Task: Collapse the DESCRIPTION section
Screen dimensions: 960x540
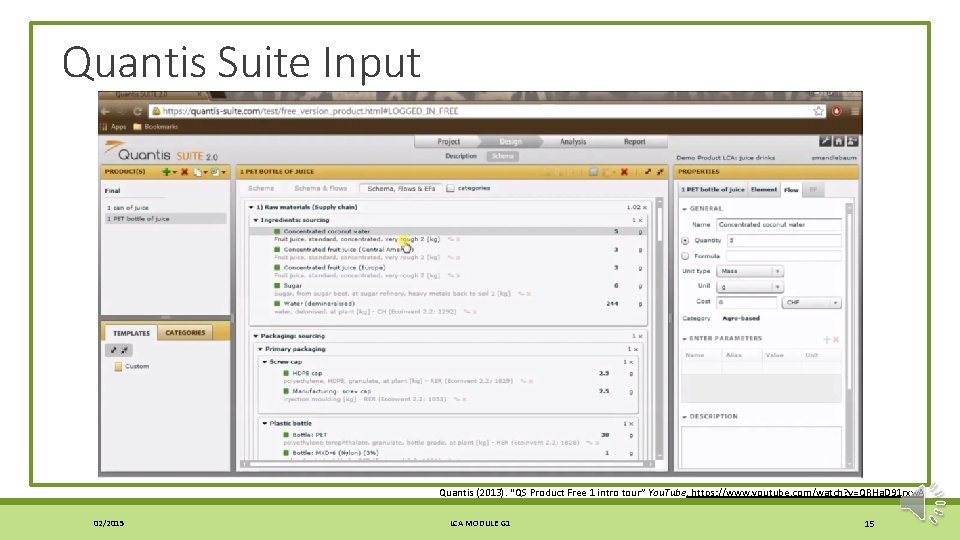Action: [684, 416]
